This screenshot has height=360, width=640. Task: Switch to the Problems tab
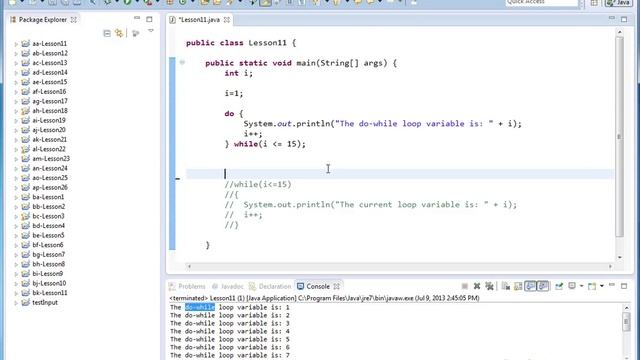tap(187, 286)
